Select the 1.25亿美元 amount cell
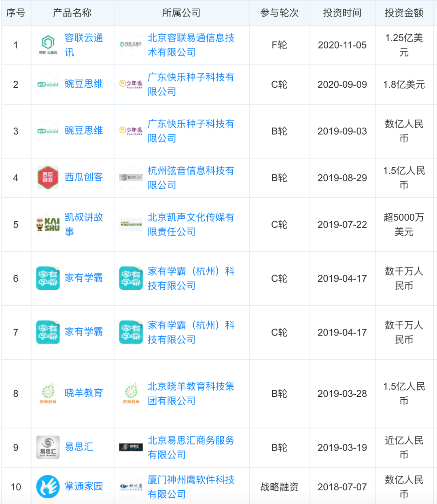The height and width of the screenshot is (504, 437). point(404,45)
